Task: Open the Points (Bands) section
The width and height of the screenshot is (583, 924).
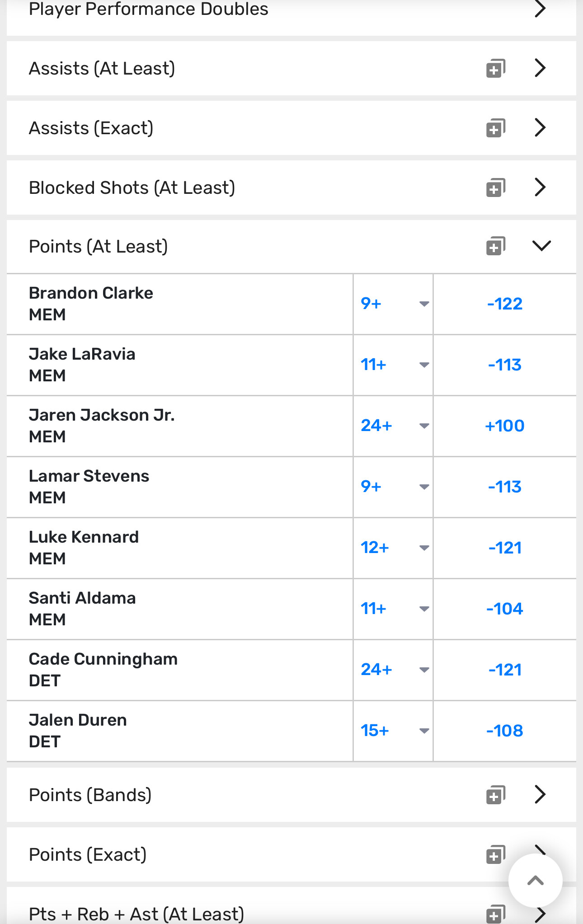Action: tap(540, 794)
